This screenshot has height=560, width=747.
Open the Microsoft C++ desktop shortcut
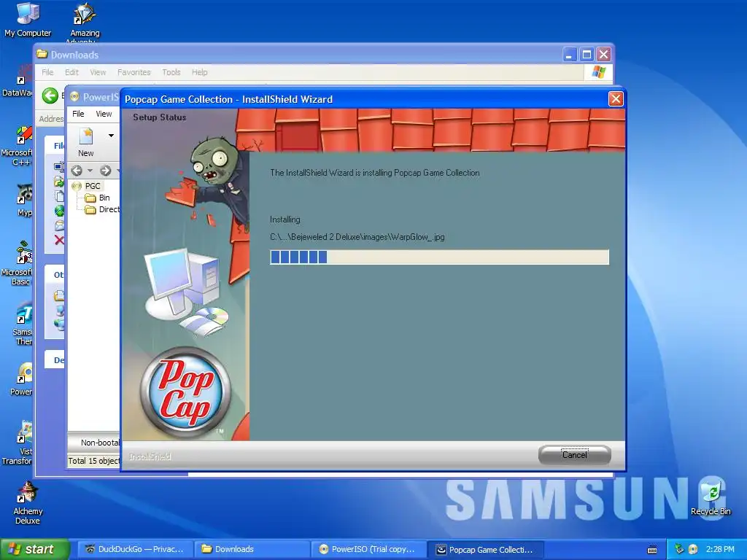19,146
